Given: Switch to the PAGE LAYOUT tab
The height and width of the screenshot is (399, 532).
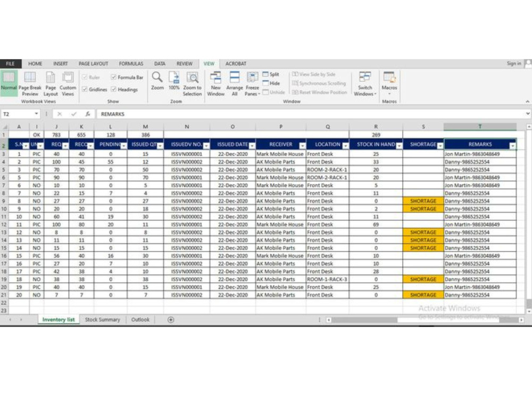Looking at the screenshot, I should pos(93,64).
